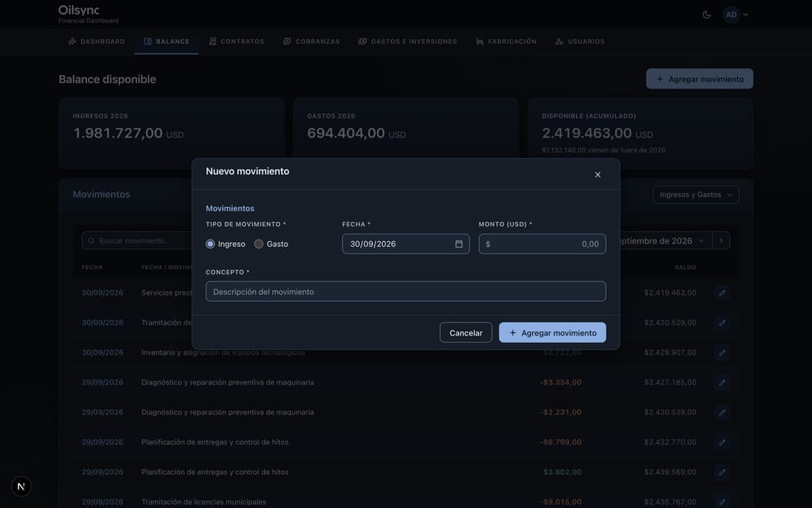
Task: Edit the row with saldo $2.435.767,00
Action: tap(722, 502)
